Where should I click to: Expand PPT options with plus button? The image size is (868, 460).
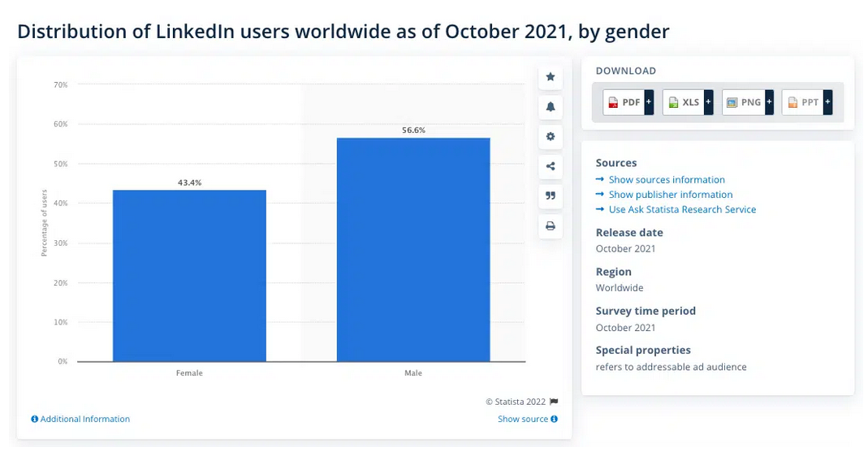point(827,102)
